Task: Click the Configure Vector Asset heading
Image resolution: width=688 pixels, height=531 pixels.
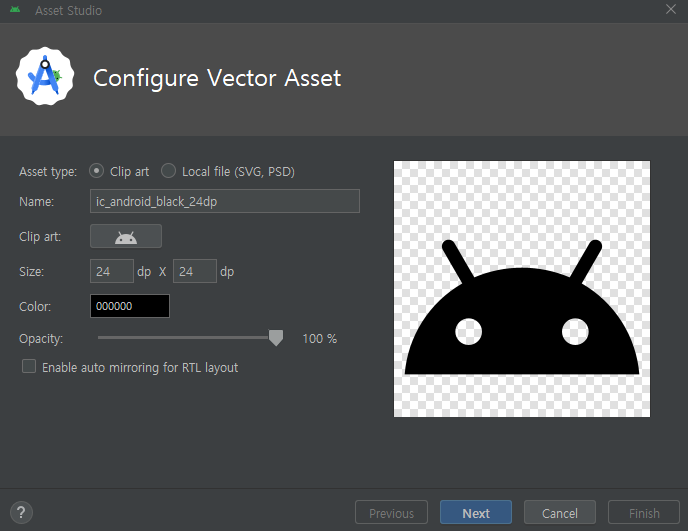Action: click(x=217, y=78)
